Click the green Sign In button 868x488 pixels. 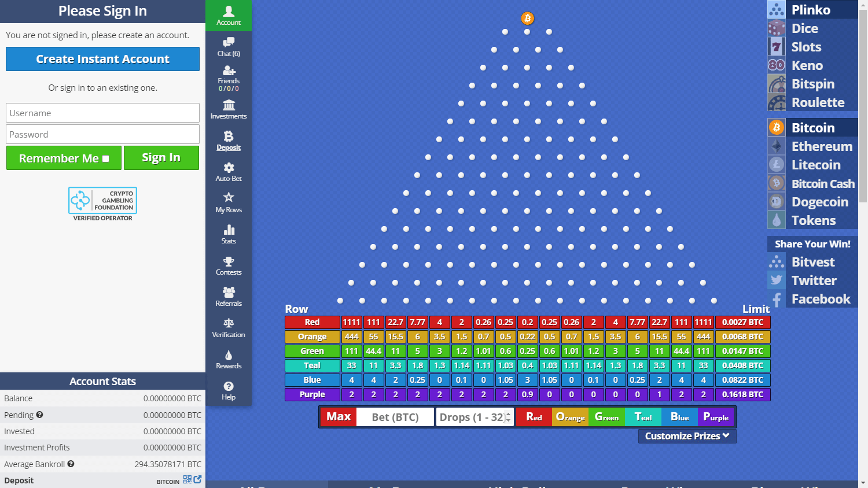[x=161, y=158]
